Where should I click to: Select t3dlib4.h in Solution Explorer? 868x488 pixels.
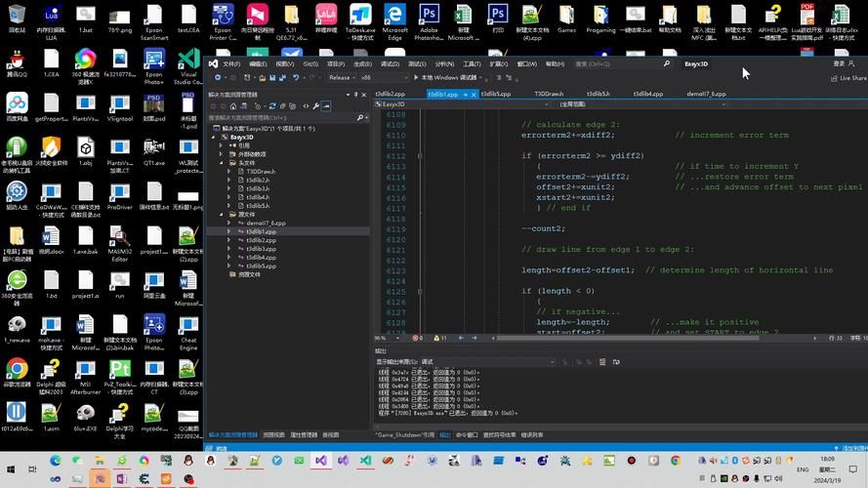click(258, 197)
